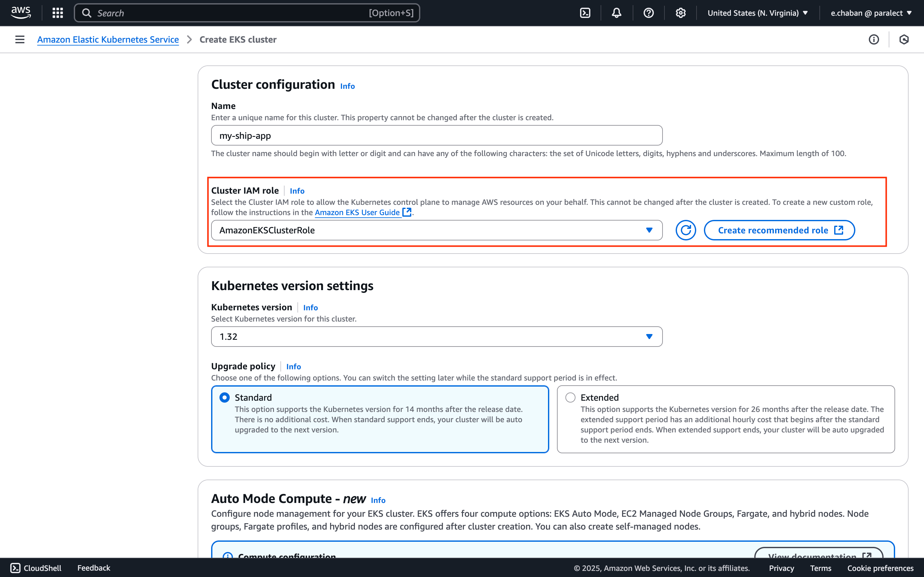924x577 pixels.
Task: Open the e.chaban account menu
Action: (871, 13)
